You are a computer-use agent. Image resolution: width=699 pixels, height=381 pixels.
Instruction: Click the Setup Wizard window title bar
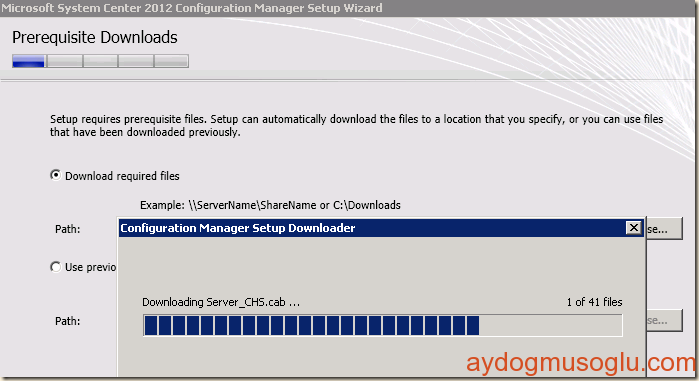pos(348,8)
